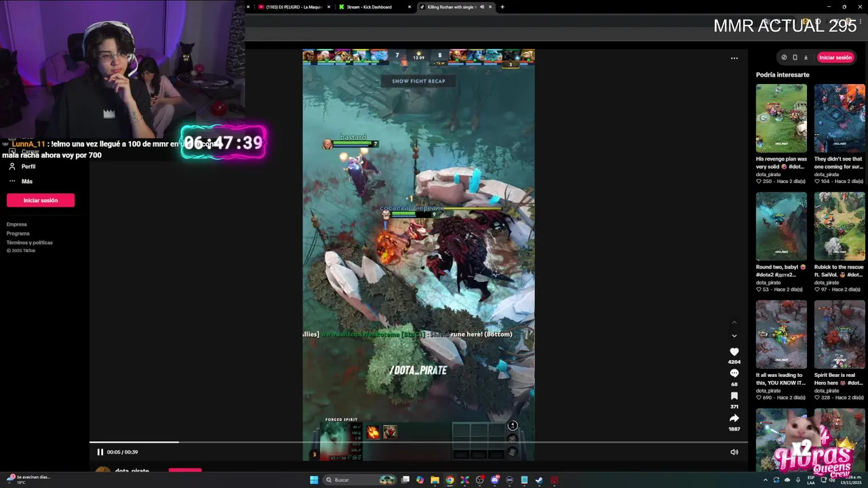This screenshot has width=868, height=488.
Task: Open 'They didn't see that one coming' thumbnail
Action: coord(840,118)
